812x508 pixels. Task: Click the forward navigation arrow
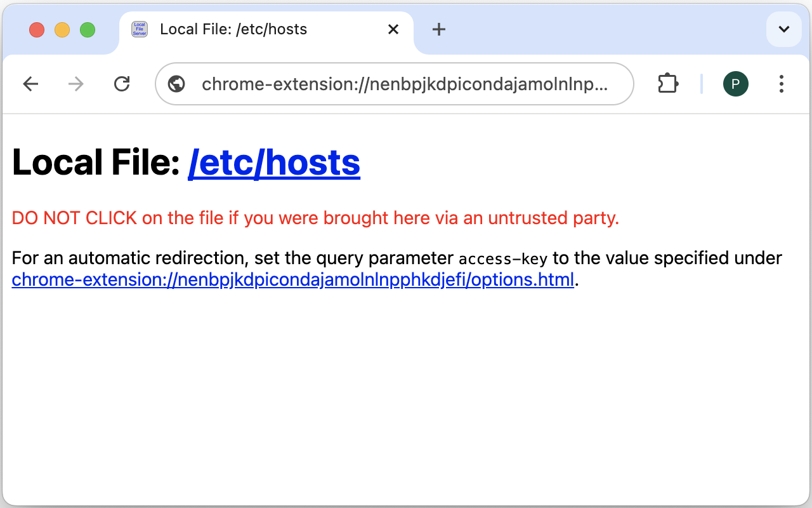[75, 83]
